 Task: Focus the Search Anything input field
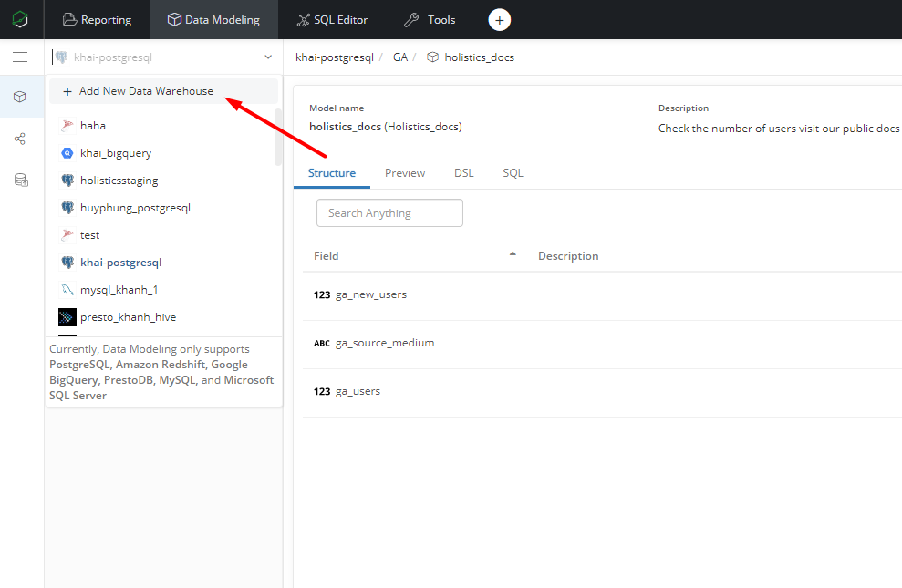(x=389, y=213)
